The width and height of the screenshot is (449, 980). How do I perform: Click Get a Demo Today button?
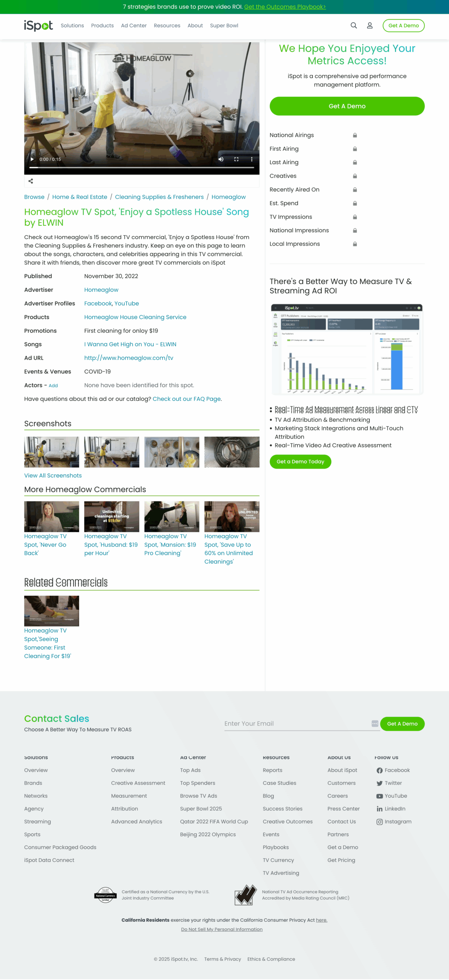point(300,462)
